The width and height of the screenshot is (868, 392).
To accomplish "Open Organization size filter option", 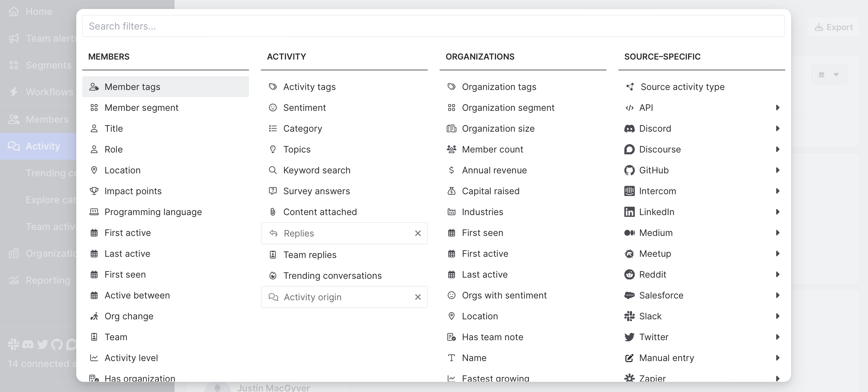I will tap(498, 128).
